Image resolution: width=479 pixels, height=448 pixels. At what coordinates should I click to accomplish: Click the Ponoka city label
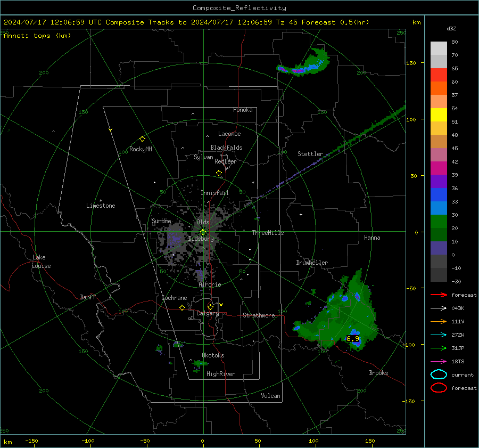point(243,110)
